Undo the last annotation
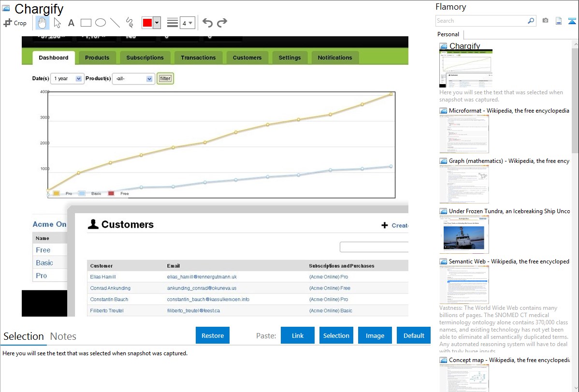 [207, 23]
